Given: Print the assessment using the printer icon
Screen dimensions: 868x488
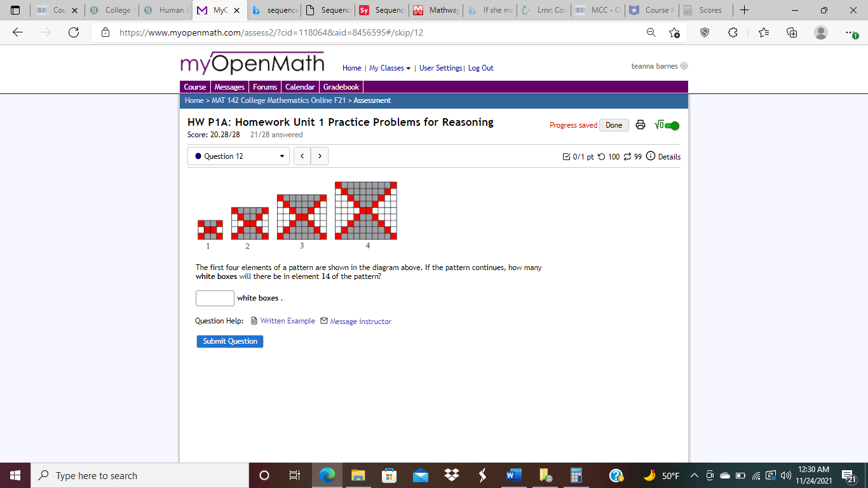Looking at the screenshot, I should (x=641, y=125).
